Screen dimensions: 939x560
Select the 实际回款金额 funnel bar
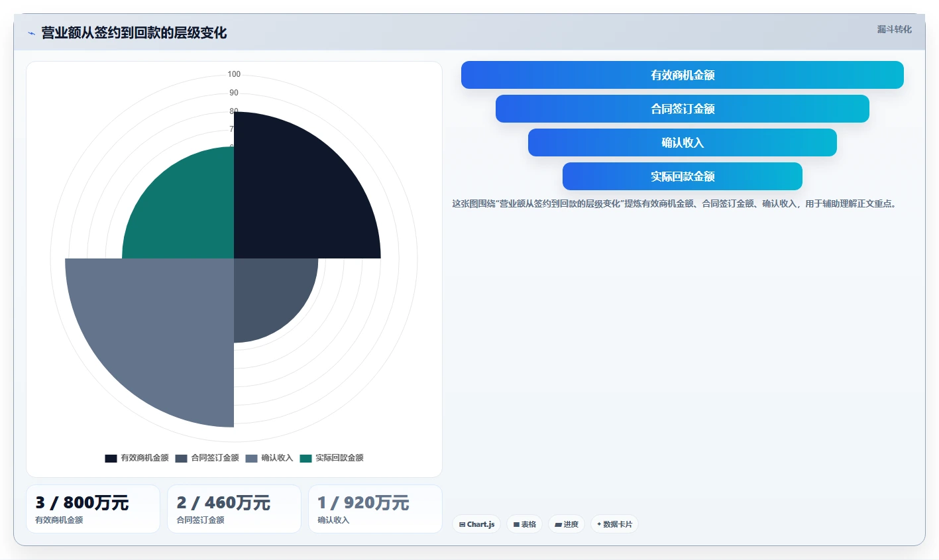click(x=682, y=176)
